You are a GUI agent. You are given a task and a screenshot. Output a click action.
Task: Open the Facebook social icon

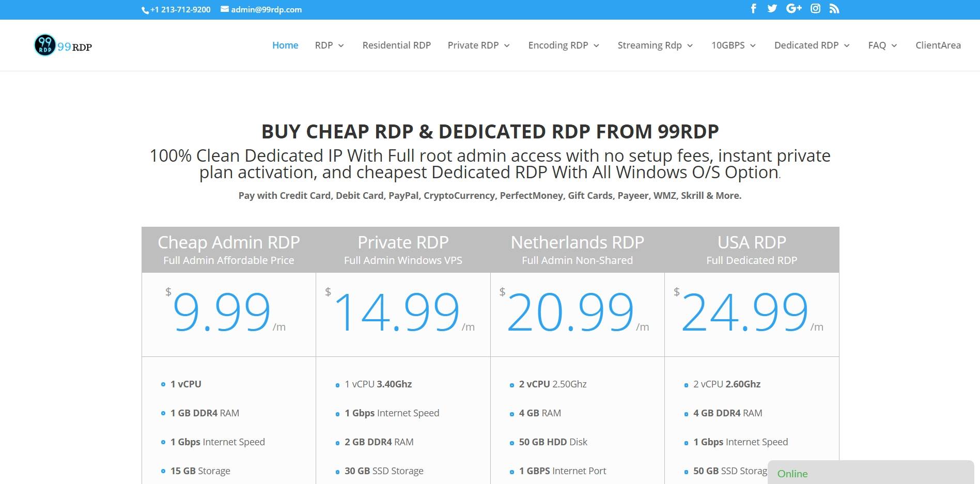(754, 8)
